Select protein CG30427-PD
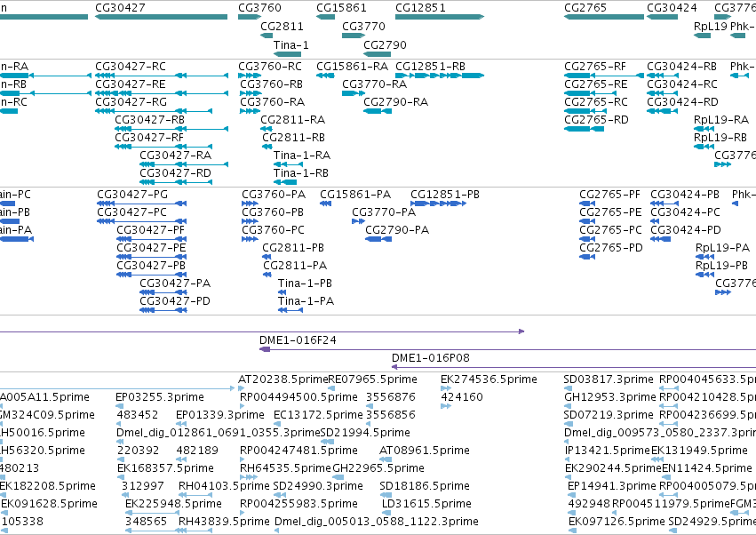This screenshot has height=535, width=756. click(163, 310)
